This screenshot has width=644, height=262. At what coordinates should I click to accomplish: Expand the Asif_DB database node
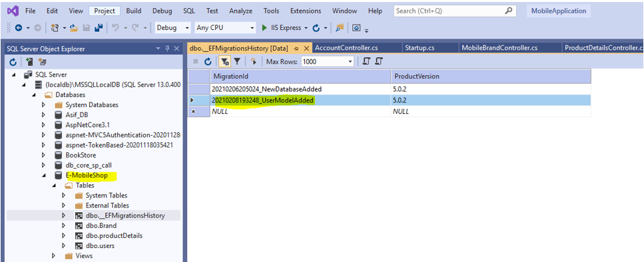(x=44, y=115)
